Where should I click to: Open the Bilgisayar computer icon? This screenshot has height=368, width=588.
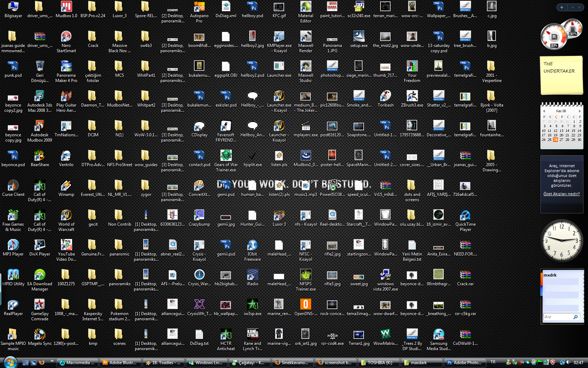pyautogui.click(x=13, y=9)
